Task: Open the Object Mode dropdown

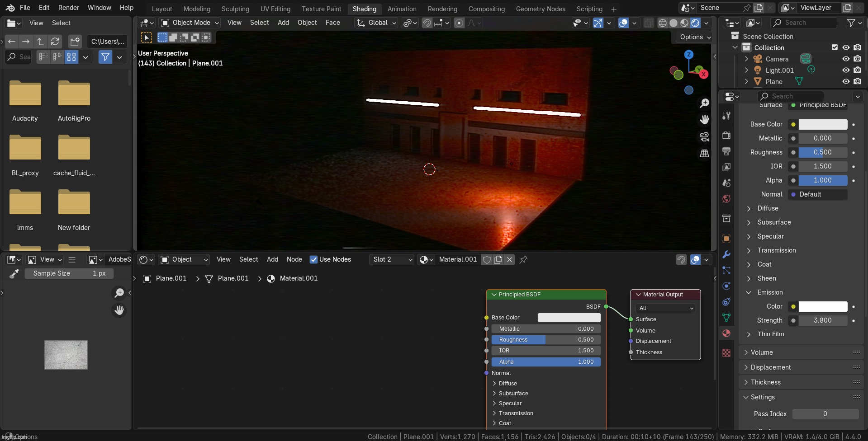Action: point(190,23)
